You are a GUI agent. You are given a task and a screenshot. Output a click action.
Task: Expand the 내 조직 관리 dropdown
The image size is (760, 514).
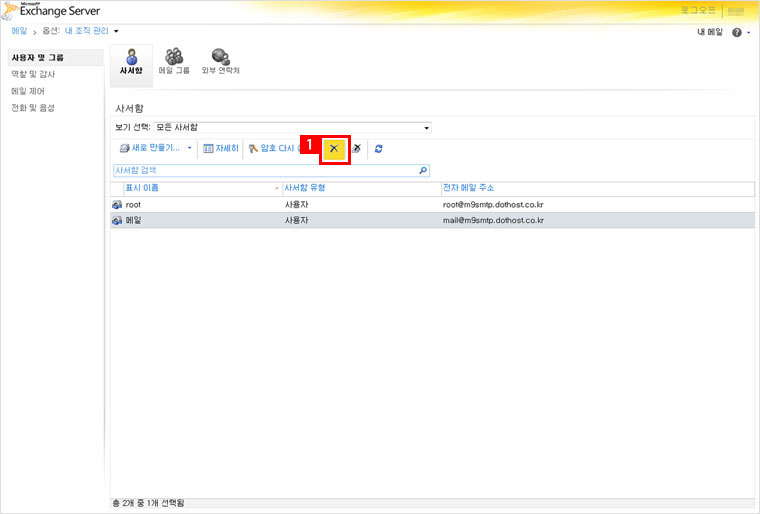(116, 32)
